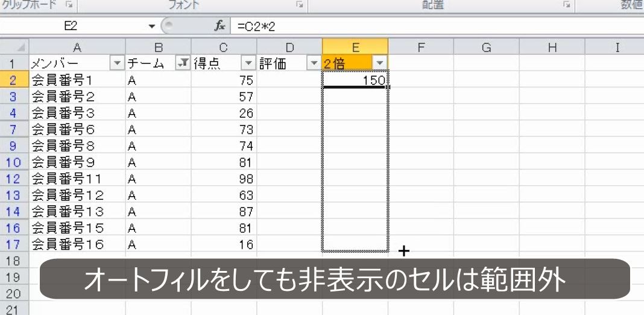Screen dimensions: 644x315
Task: Click the メンバー header cell
Action: [x=77, y=63]
